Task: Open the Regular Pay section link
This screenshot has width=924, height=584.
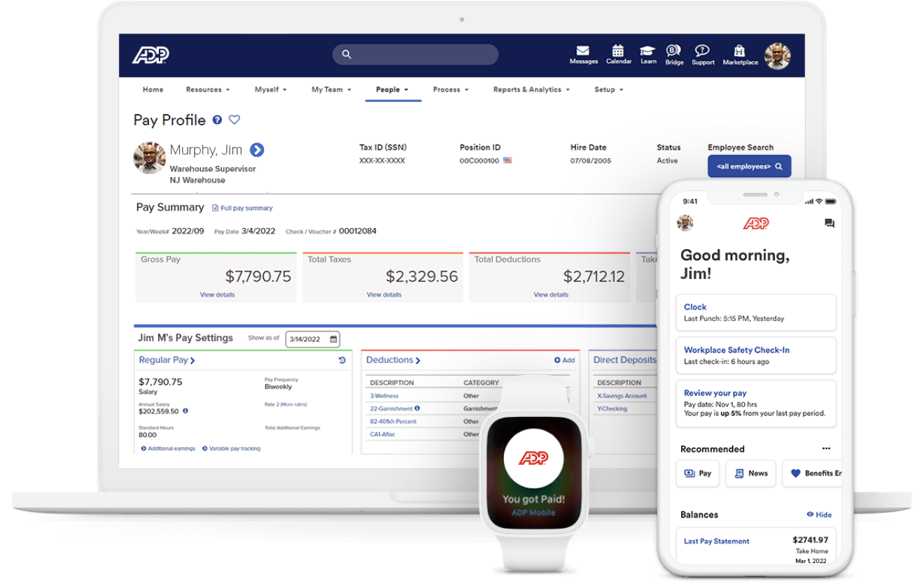Action: tap(167, 360)
